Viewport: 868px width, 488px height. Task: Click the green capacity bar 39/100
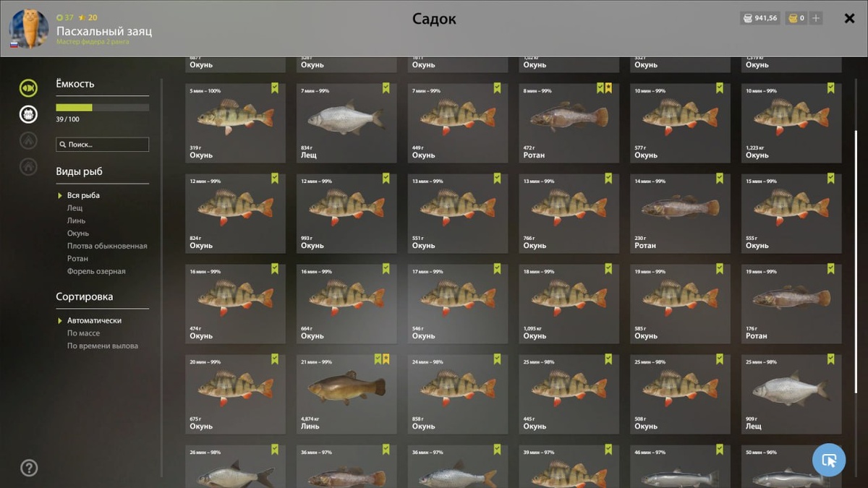(x=103, y=108)
